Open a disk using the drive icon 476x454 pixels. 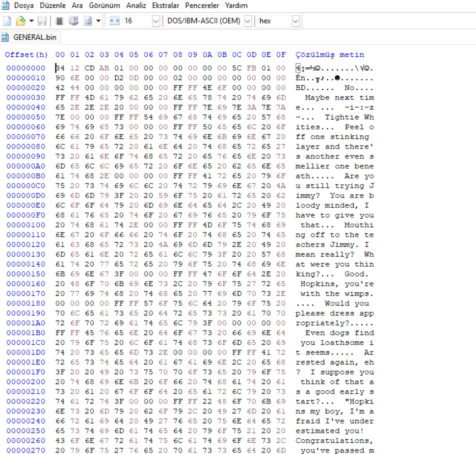coord(74,21)
